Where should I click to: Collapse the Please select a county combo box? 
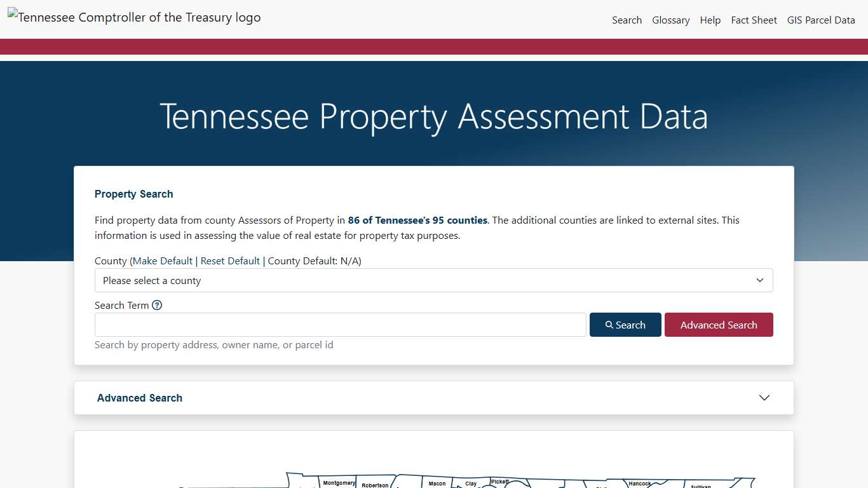pos(434,280)
